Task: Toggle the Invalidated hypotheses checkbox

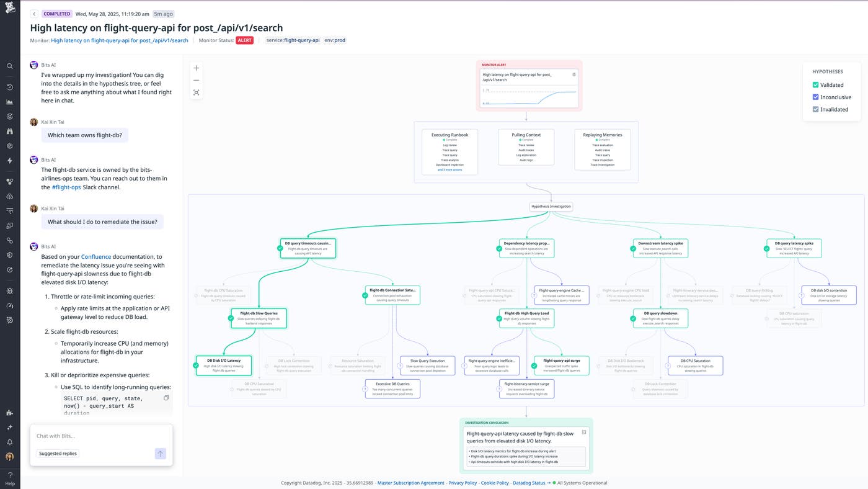Action: point(816,109)
